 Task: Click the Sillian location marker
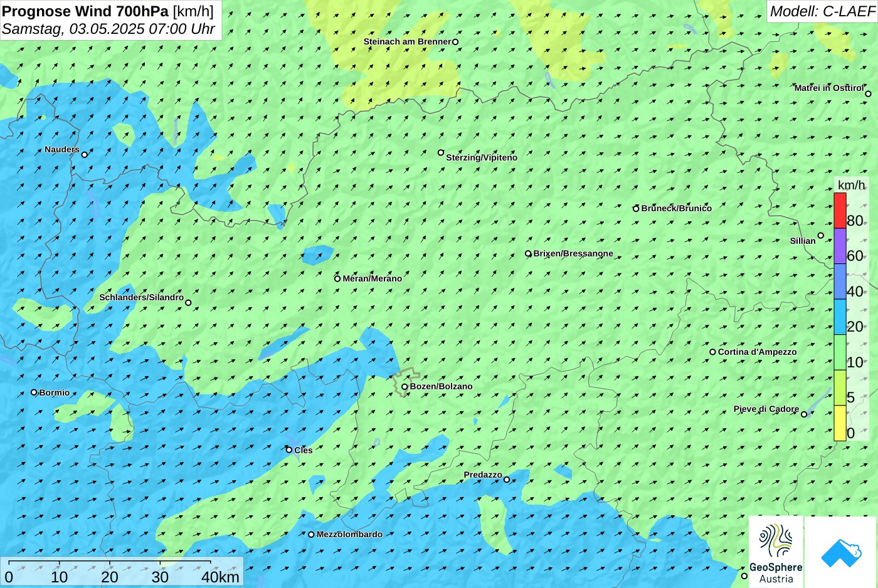pyautogui.click(x=820, y=236)
